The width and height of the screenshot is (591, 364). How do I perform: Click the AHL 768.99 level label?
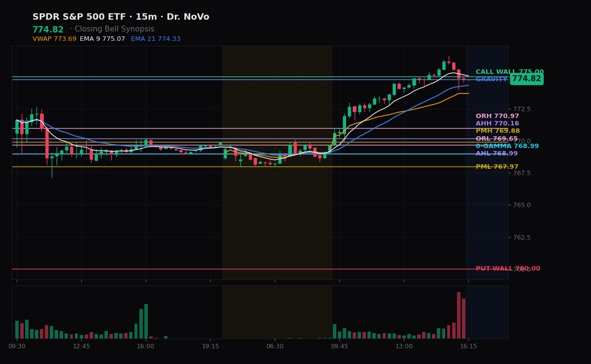click(497, 154)
